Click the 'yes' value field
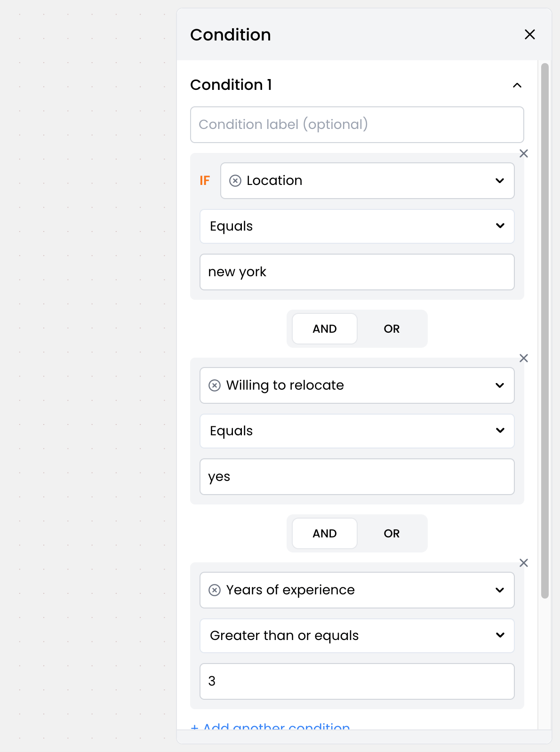Viewport: 560px width, 752px height. click(x=357, y=477)
